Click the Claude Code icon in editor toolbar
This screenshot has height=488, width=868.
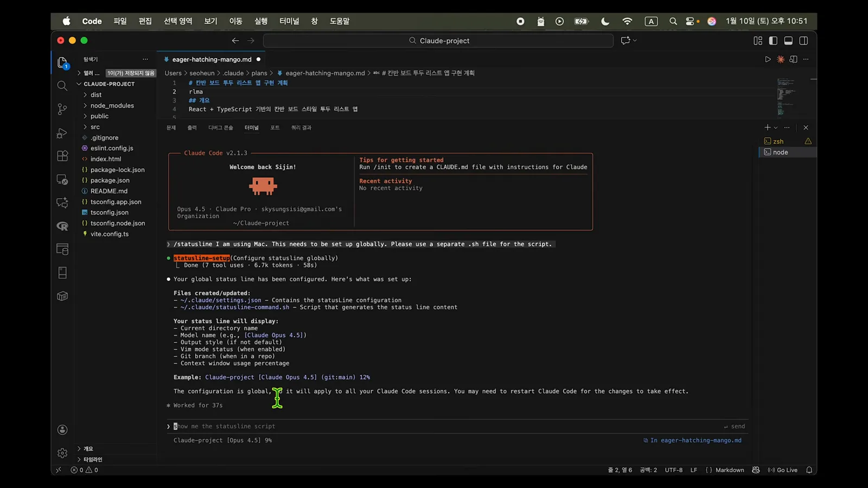pyautogui.click(x=781, y=59)
